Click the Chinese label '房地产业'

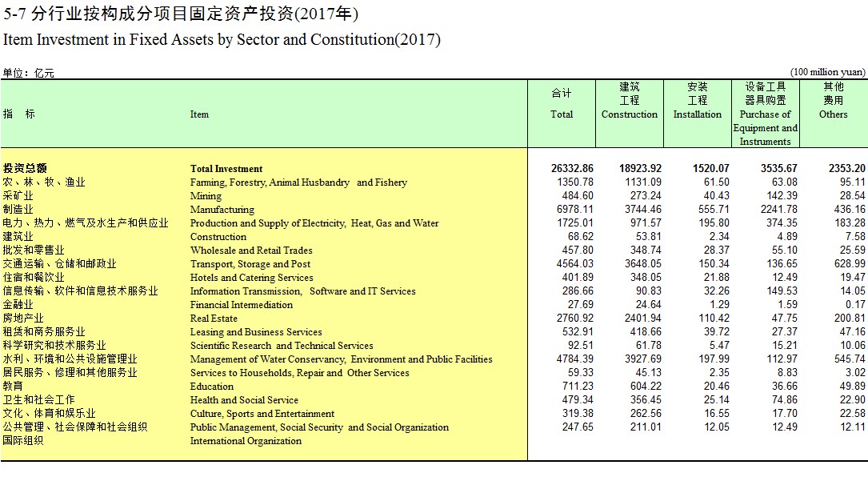pyautogui.click(x=22, y=319)
